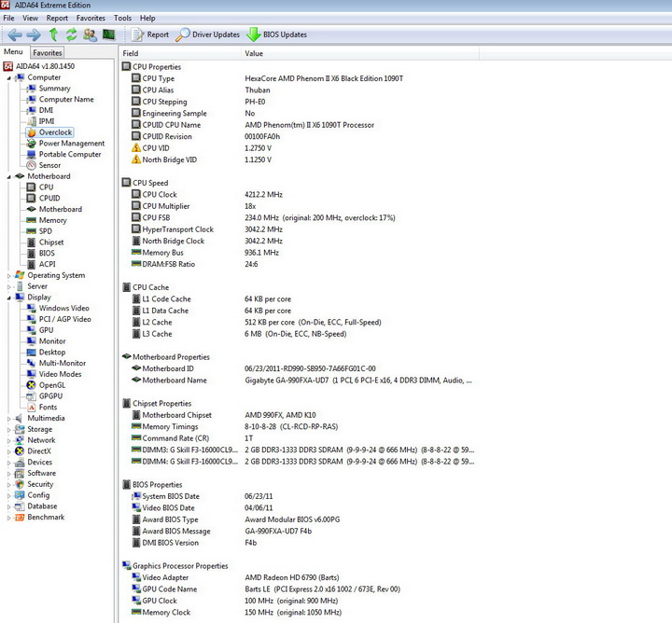The image size is (672, 623).
Task: Switch to the Favorites tab
Action: [48, 52]
